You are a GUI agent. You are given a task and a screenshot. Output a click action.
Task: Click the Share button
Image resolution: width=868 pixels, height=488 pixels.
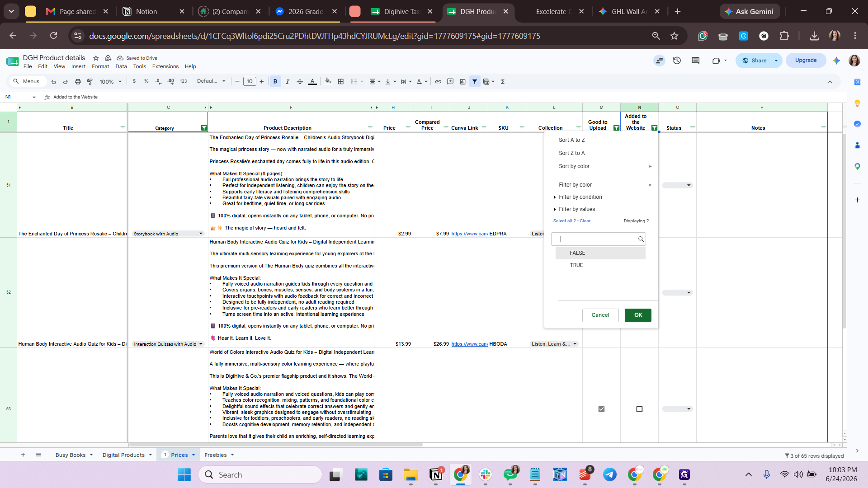pos(754,61)
